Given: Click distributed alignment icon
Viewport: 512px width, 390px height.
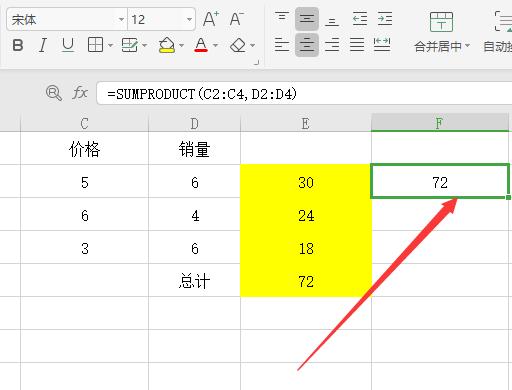Looking at the screenshot, I should coord(382,45).
